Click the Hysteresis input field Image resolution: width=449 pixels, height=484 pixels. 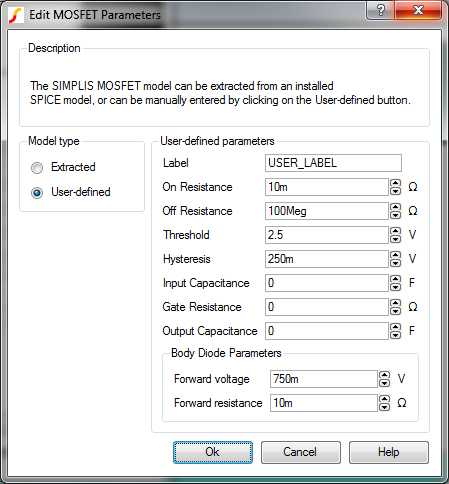[x=327, y=259]
